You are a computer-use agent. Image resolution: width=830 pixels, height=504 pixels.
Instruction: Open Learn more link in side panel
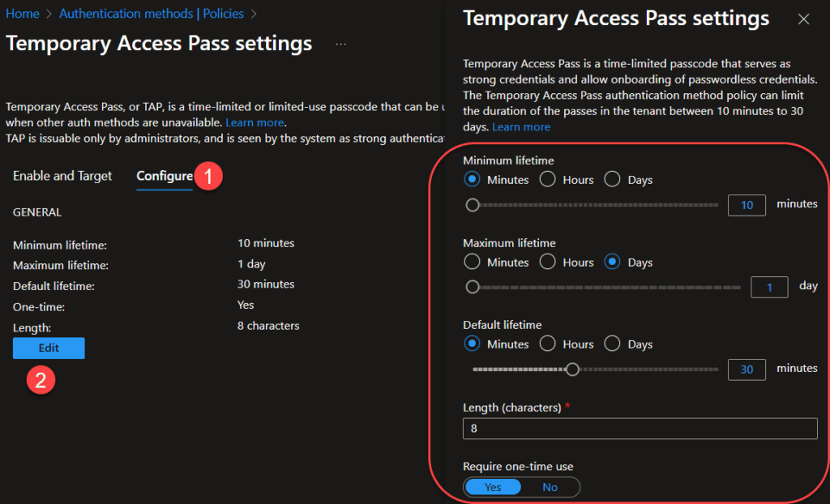click(521, 127)
